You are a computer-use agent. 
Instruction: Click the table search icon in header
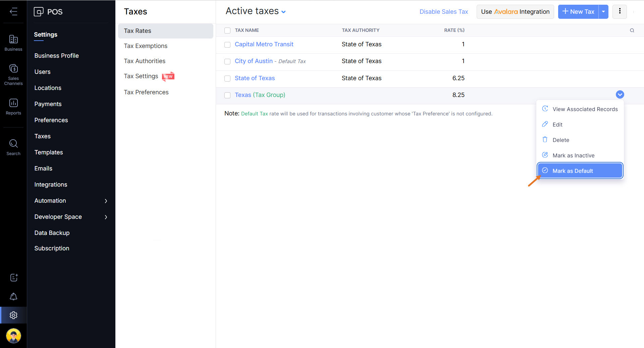pos(632,31)
